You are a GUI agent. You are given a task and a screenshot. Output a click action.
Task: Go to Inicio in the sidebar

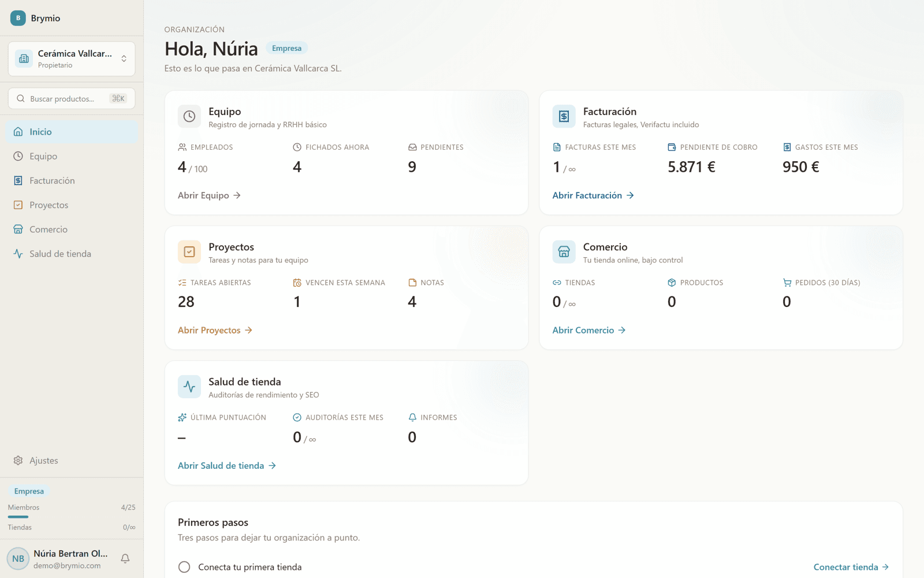(72, 132)
